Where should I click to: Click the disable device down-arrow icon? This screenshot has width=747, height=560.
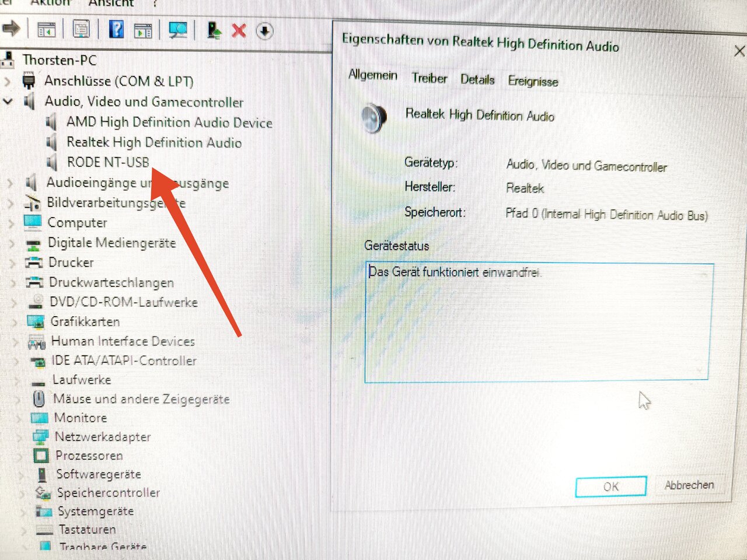click(x=264, y=31)
